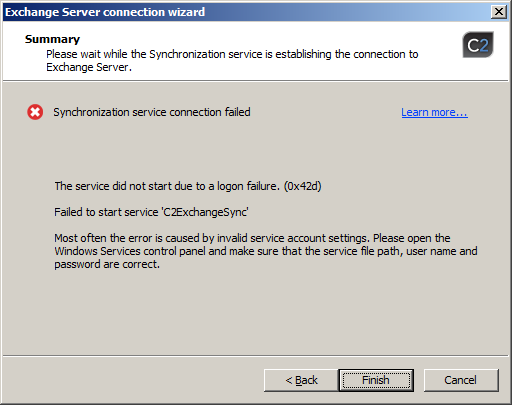Go back with the Back button
This screenshot has height=405, width=512.
(x=301, y=380)
